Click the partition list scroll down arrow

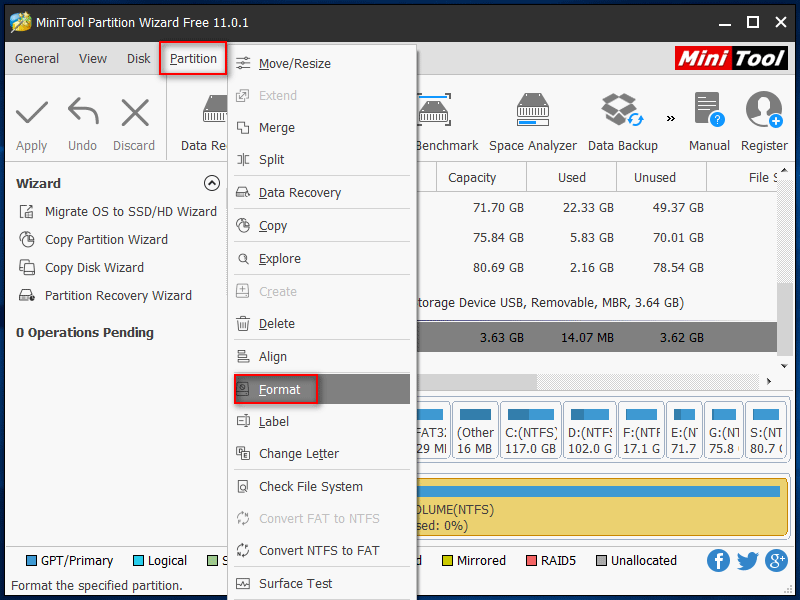point(784,366)
